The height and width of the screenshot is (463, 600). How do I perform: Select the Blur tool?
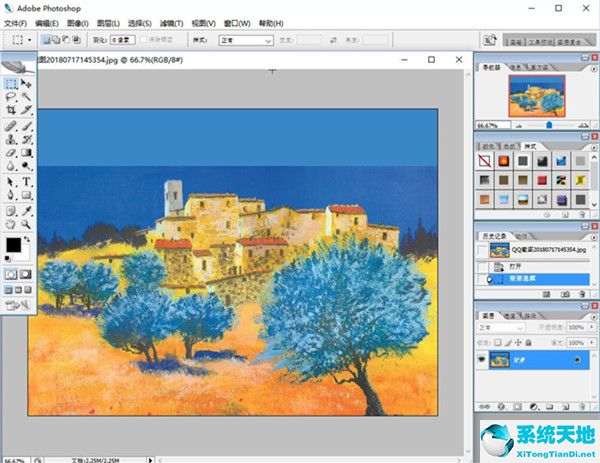tap(11, 166)
